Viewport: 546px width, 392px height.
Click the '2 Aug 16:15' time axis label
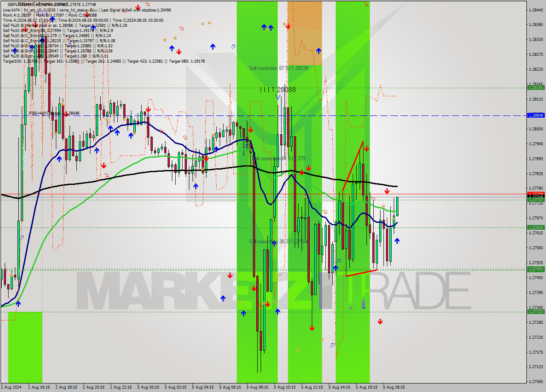pos(39,387)
